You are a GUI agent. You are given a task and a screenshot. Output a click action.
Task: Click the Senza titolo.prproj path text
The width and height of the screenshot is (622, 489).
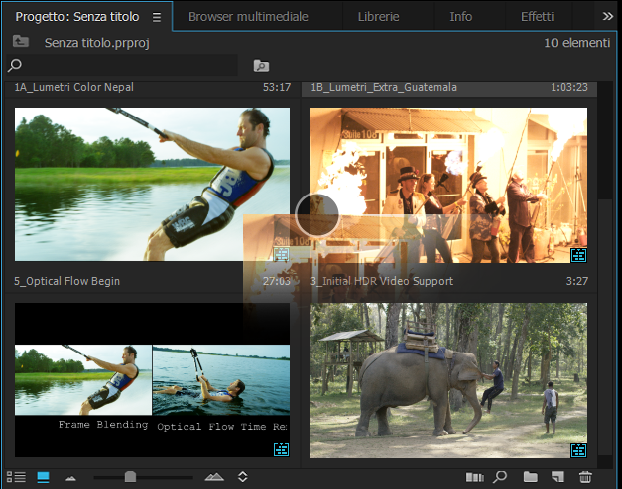(97, 43)
